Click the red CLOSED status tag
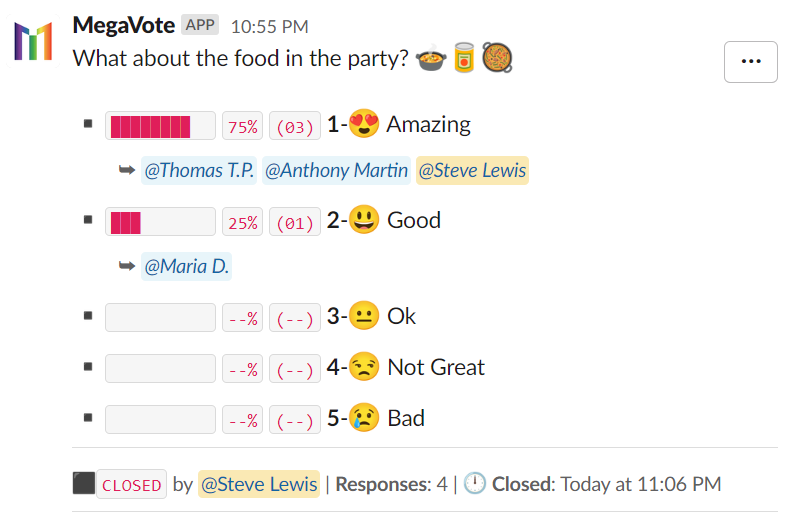This screenshot has height=522, width=795. pos(131,484)
